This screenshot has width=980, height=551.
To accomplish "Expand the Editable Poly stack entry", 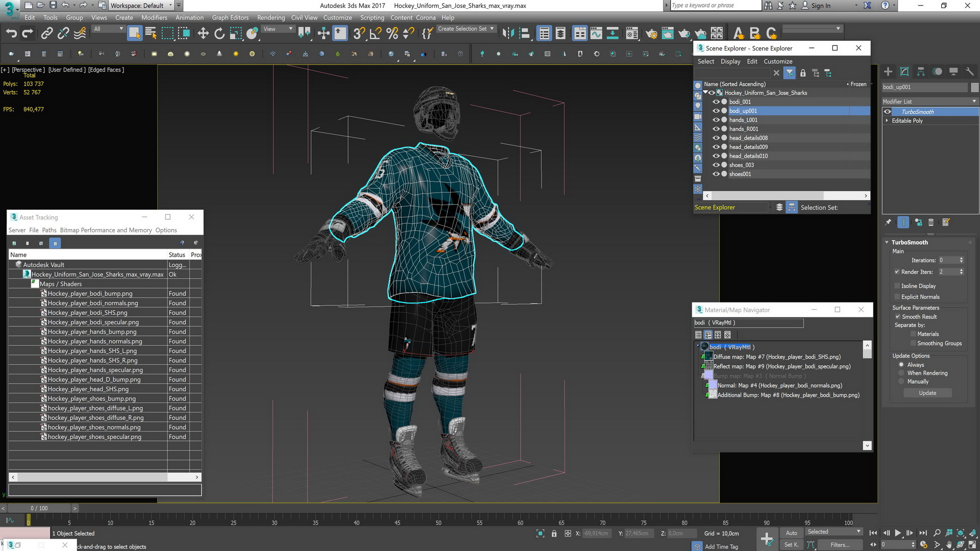I will coord(887,121).
